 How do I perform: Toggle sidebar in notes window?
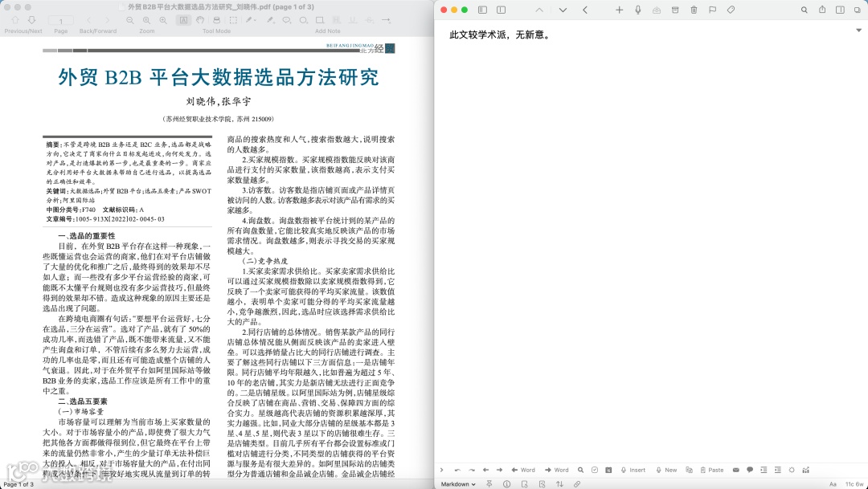(x=482, y=10)
